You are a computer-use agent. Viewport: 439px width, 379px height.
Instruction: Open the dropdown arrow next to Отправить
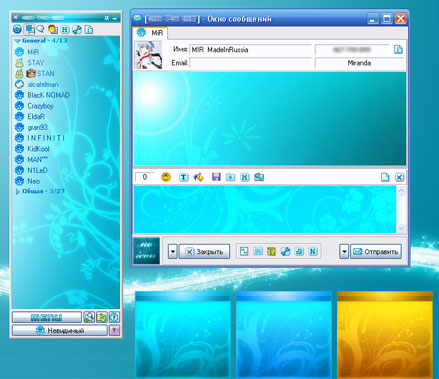pos(344,252)
